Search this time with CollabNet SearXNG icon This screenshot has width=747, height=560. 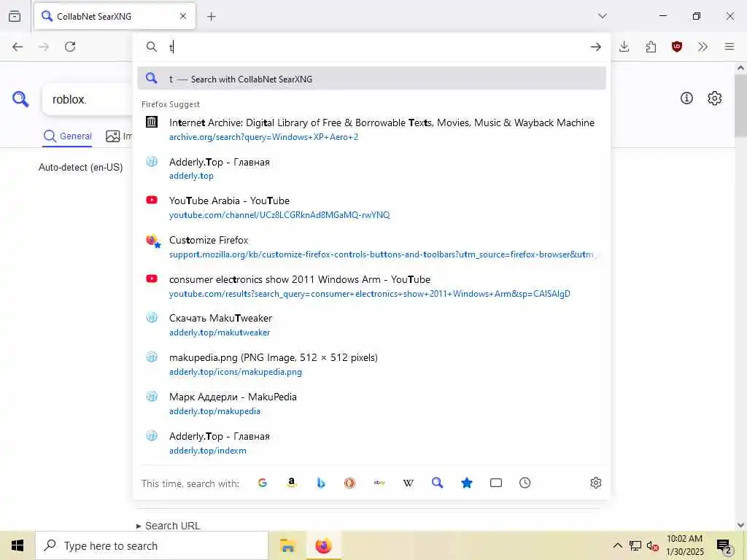point(438,483)
